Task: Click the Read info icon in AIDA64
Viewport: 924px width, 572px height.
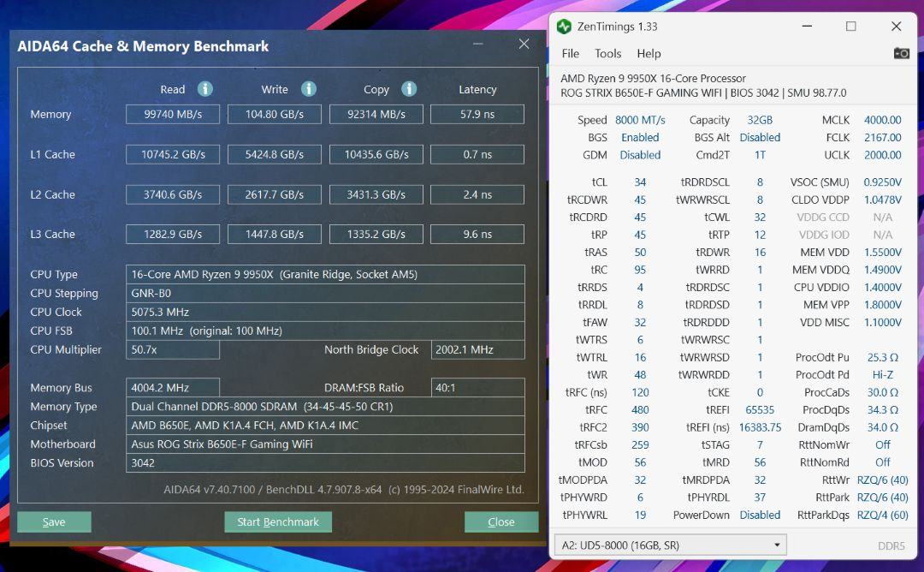Action: point(205,89)
